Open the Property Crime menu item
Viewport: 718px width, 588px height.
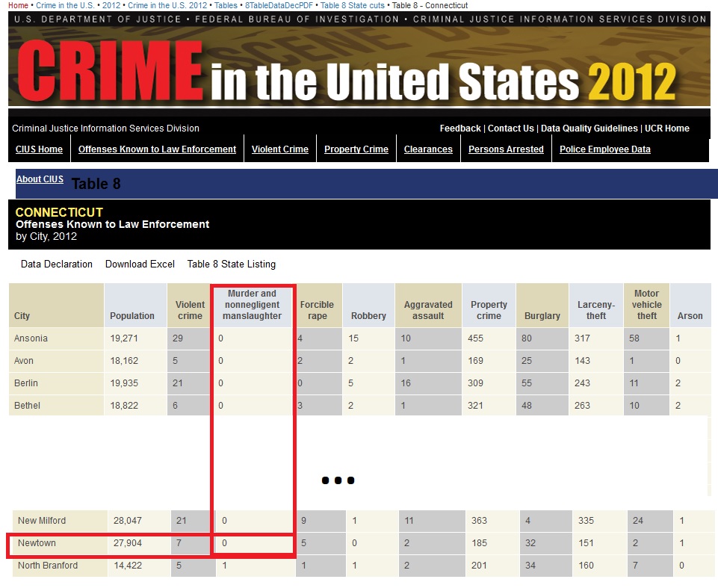coord(356,149)
